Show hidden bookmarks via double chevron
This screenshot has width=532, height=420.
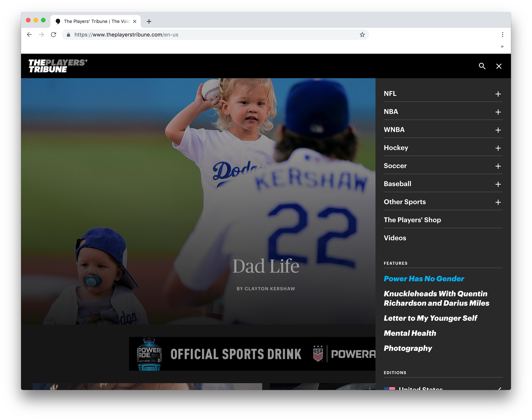pos(502,47)
